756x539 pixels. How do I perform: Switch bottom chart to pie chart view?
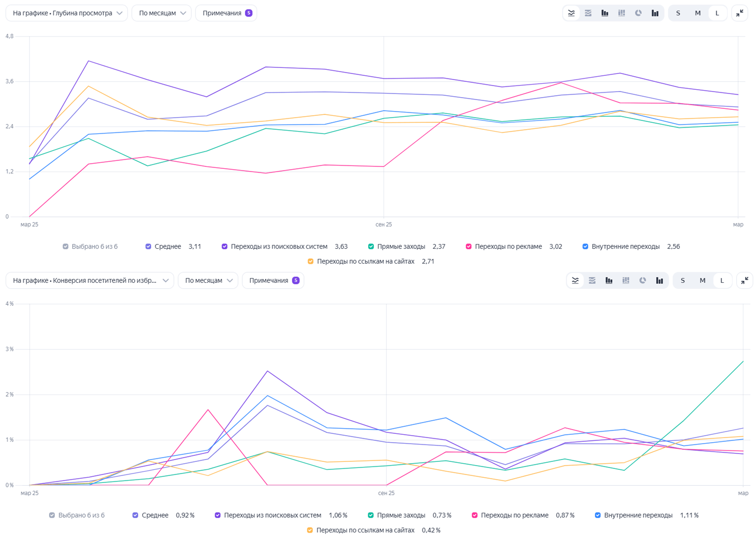tap(643, 281)
